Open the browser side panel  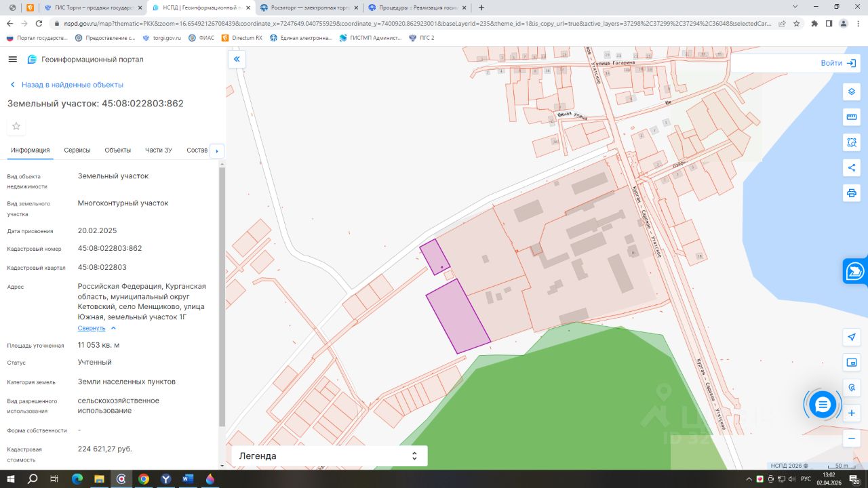coord(829,23)
